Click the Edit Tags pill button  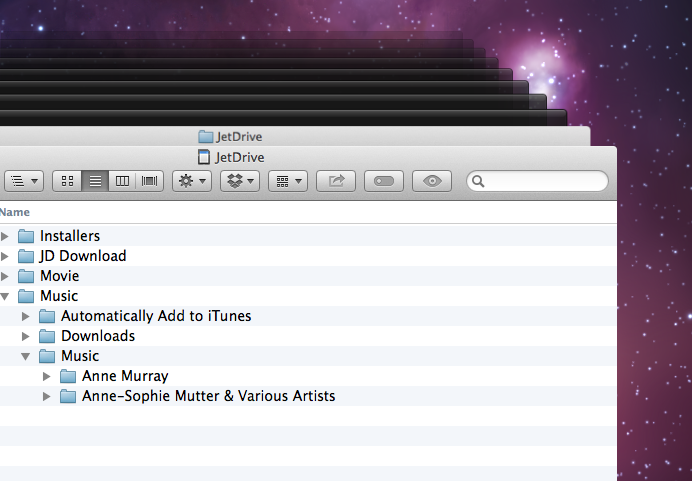[384, 181]
